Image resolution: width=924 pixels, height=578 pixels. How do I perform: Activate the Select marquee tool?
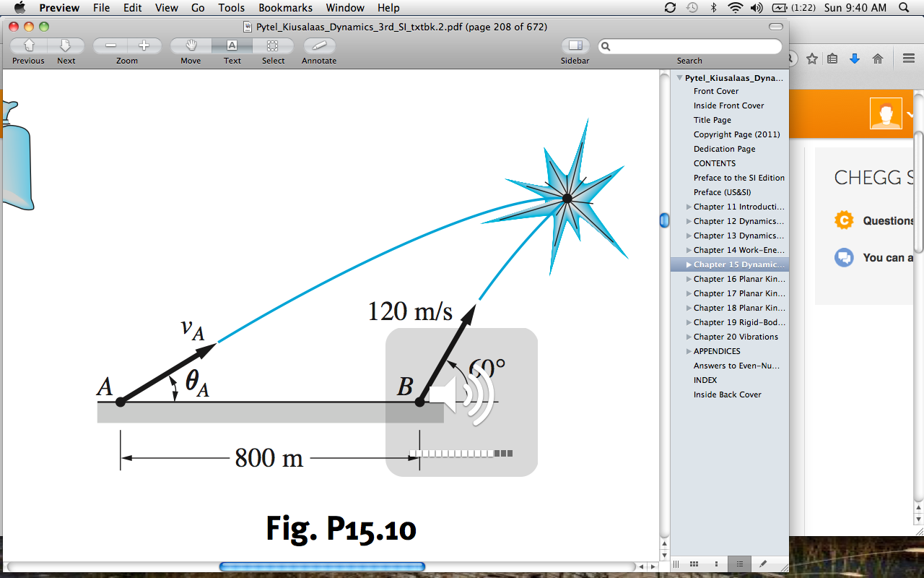pyautogui.click(x=273, y=46)
